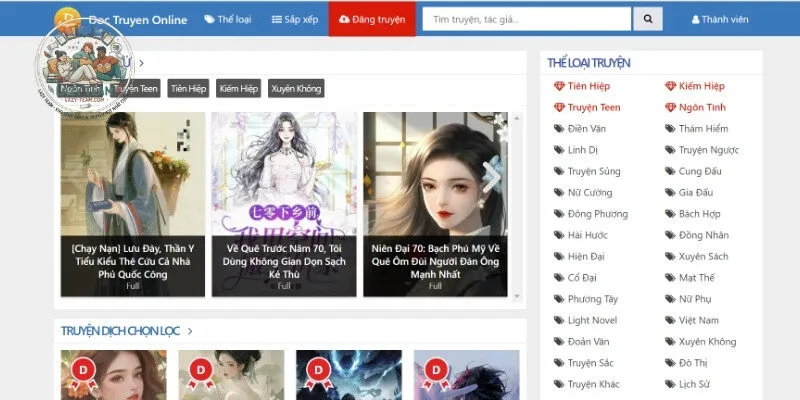800x400 pixels.
Task: Click the tag icon beside Nữ Cường
Action: pos(559,193)
